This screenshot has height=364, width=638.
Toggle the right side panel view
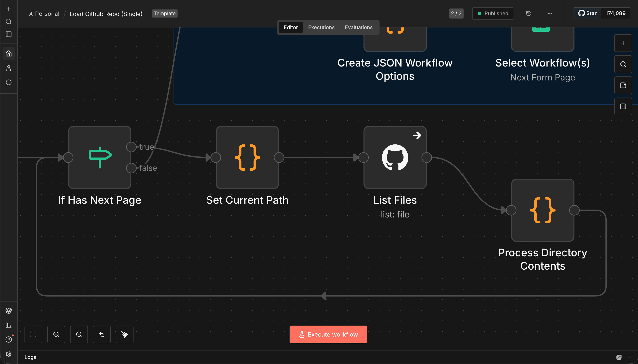pyautogui.click(x=623, y=106)
